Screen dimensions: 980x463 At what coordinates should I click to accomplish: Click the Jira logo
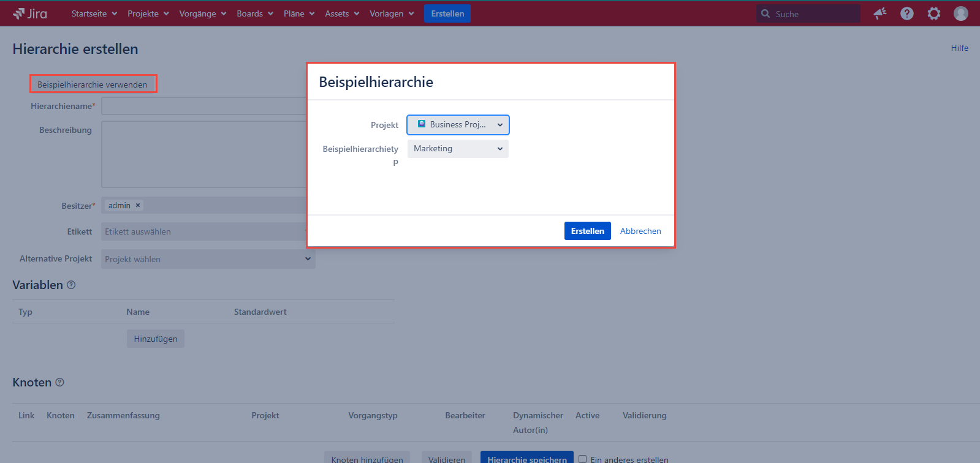click(30, 13)
